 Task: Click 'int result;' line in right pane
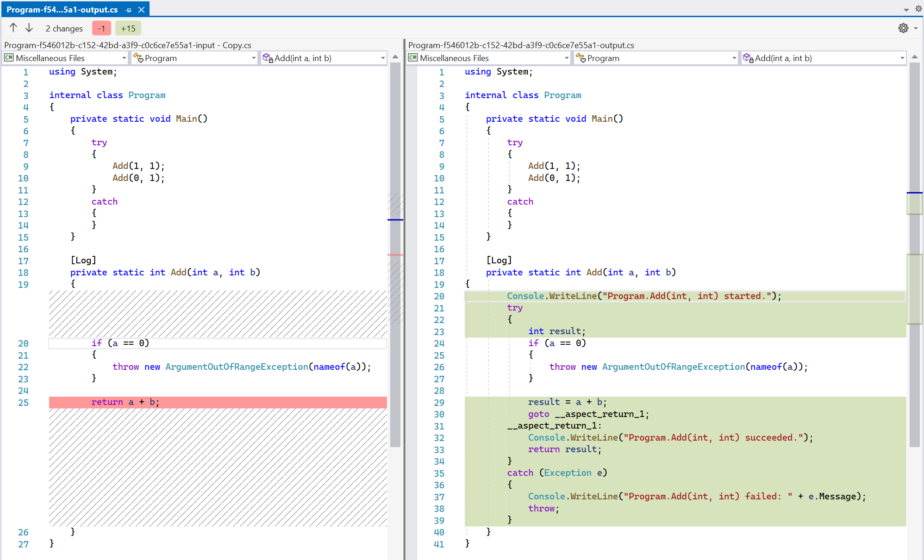click(x=557, y=331)
